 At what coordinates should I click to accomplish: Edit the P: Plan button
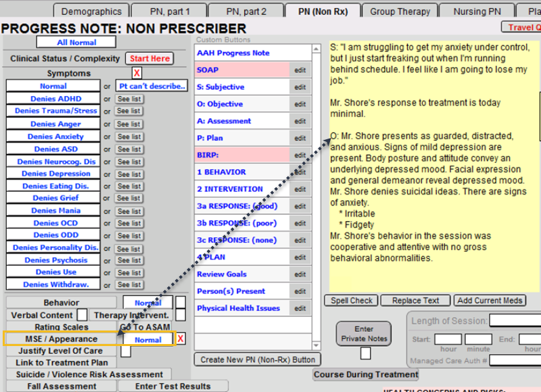click(300, 139)
